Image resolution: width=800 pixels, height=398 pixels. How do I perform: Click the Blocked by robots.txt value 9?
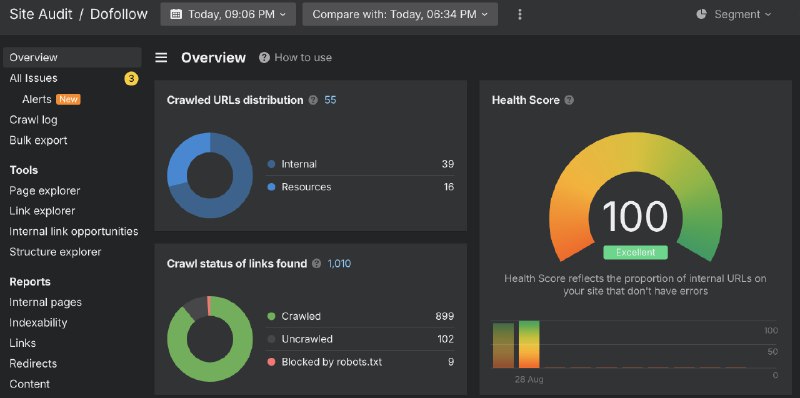pyautogui.click(x=451, y=362)
